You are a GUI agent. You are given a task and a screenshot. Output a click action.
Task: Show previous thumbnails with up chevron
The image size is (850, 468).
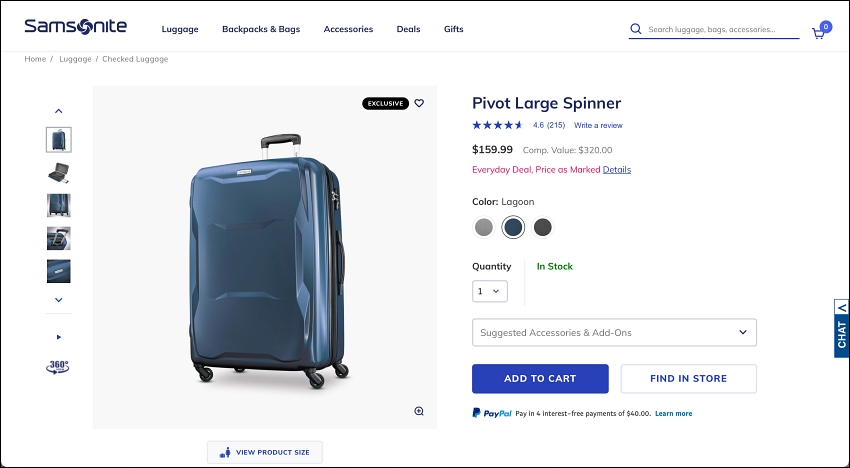[59, 111]
